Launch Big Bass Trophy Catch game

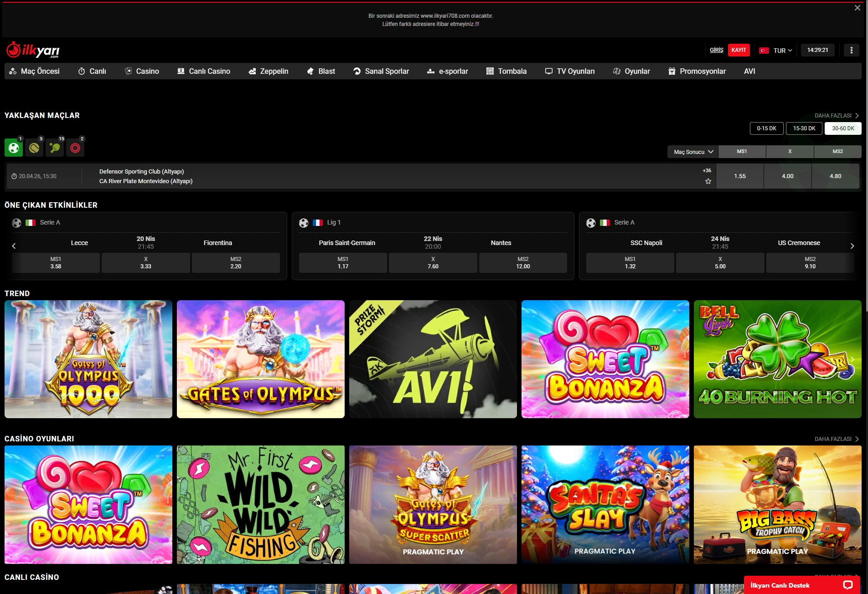(x=778, y=505)
